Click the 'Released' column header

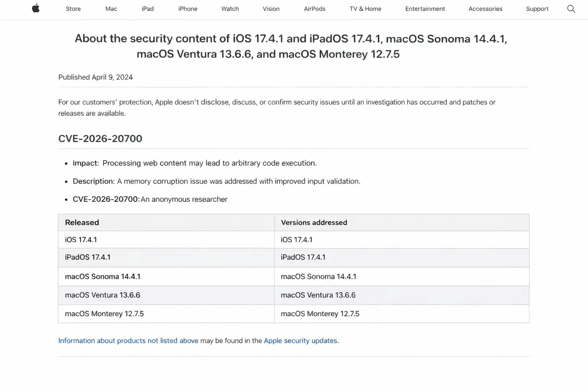coord(82,222)
